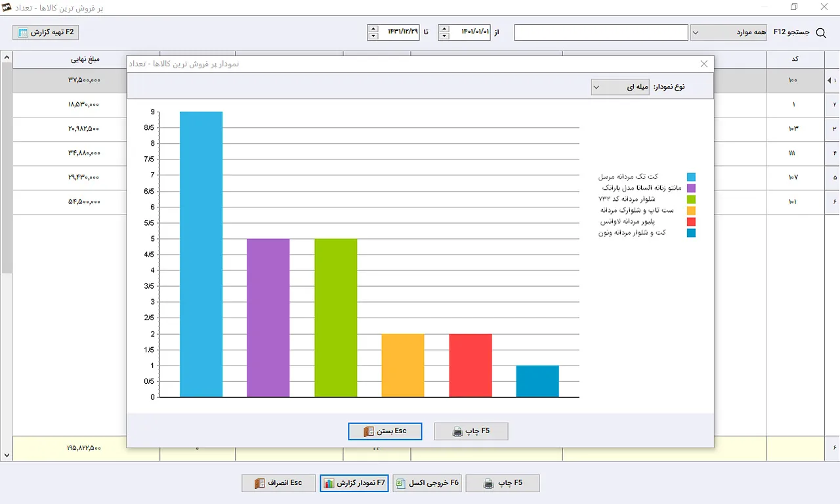Image resolution: width=840 pixels, height=504 pixels.
Task: Close the chart dialog with X
Action: [704, 64]
